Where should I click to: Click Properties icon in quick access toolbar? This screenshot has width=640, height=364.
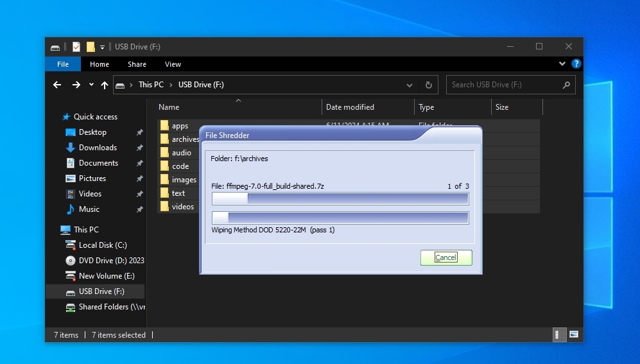click(x=76, y=47)
